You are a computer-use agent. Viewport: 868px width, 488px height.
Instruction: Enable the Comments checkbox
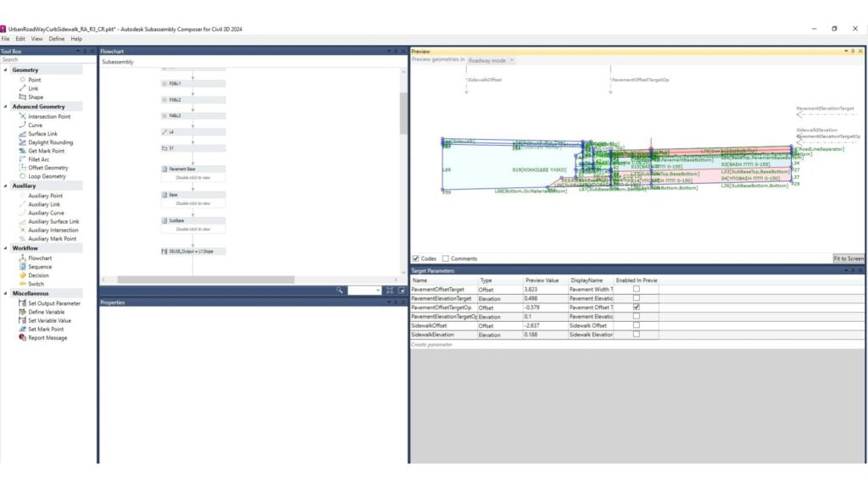[446, 258]
